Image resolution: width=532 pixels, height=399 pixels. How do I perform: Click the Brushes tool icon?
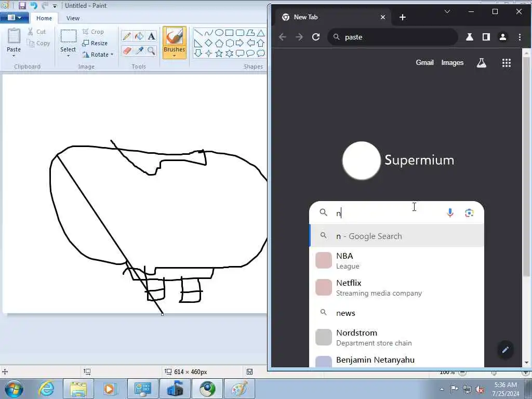pos(175,36)
